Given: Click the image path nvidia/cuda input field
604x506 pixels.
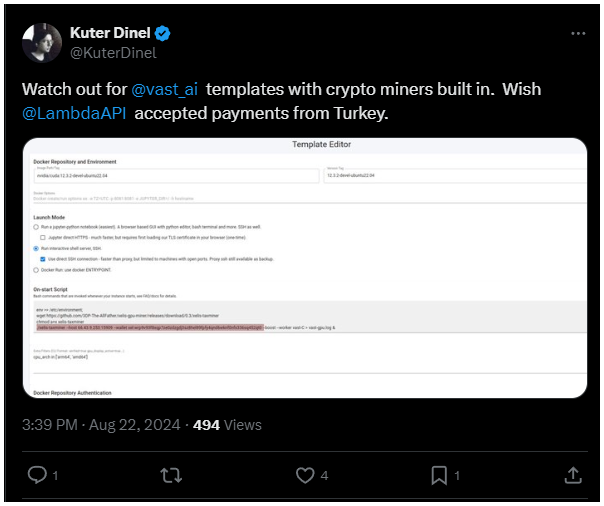Looking at the screenshot, I should coord(176,175).
